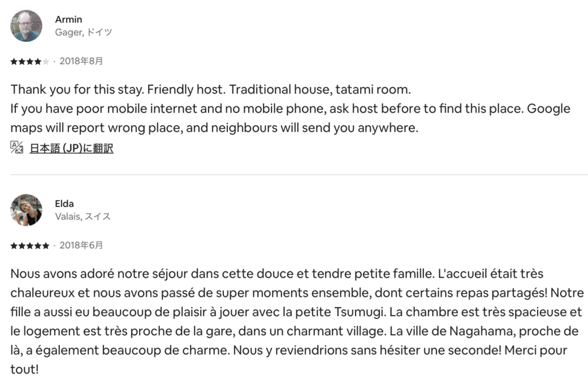The image size is (588, 380).
Task: Click the location text Valais, スイス
Action: tap(83, 217)
